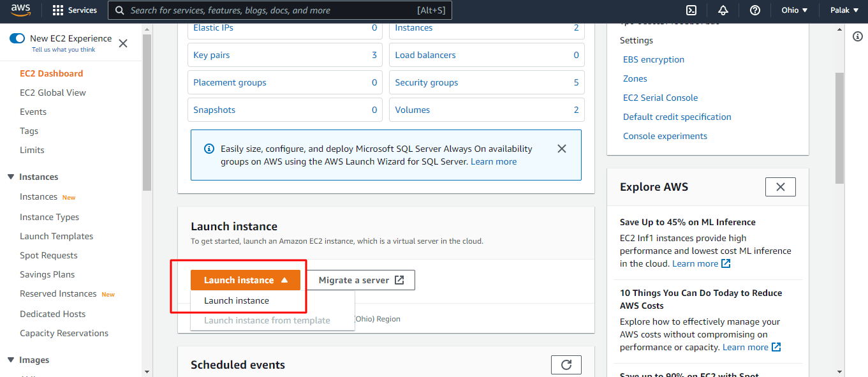The image size is (868, 377).
Task: Close the Explore AWS panel
Action: (781, 187)
